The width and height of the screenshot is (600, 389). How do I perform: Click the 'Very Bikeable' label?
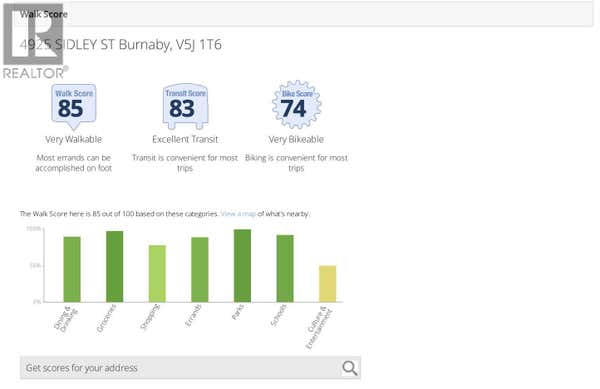(x=296, y=140)
